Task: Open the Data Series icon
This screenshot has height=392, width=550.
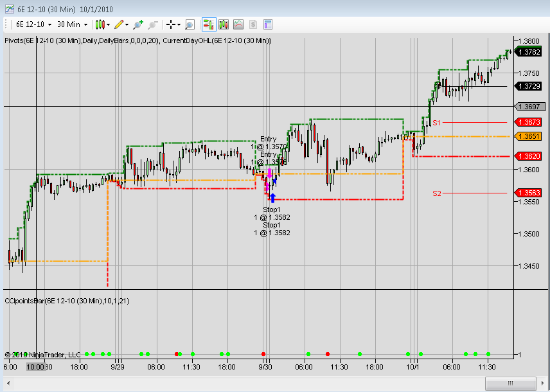Action: [x=224, y=24]
